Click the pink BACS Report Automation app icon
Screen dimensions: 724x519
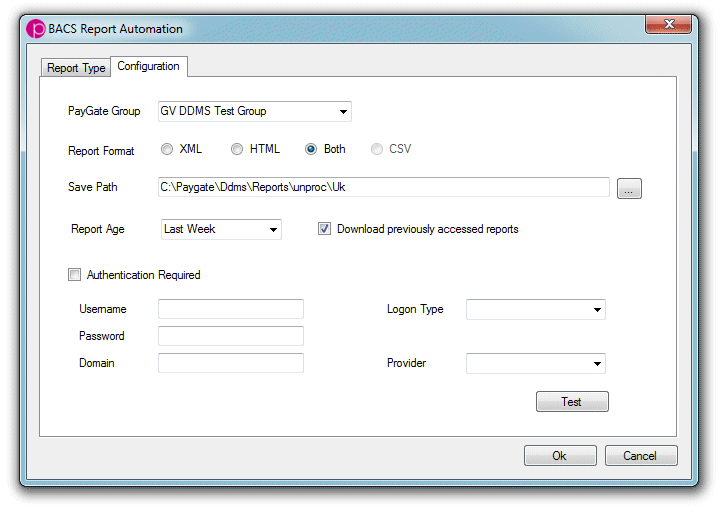(36, 29)
